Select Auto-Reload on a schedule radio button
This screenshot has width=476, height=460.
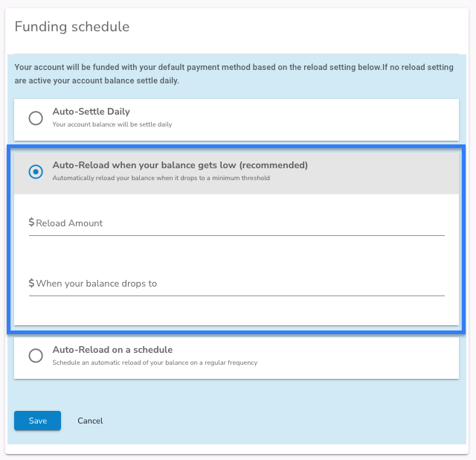[36, 356]
